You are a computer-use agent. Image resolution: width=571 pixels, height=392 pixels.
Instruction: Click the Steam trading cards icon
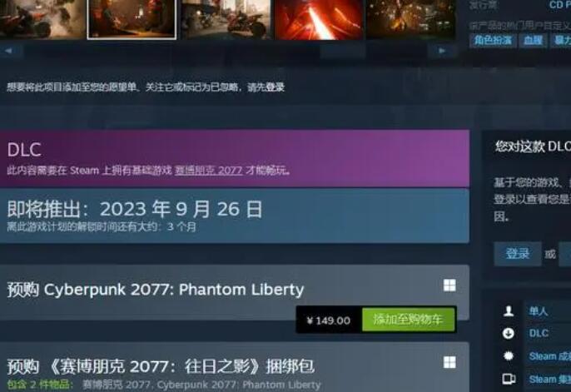coord(509,379)
